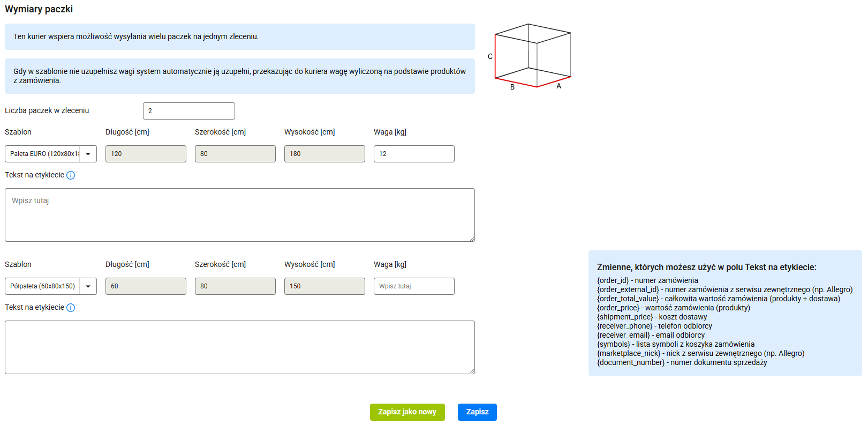
Task: Click the automatic weight info notice
Action: tap(240, 76)
